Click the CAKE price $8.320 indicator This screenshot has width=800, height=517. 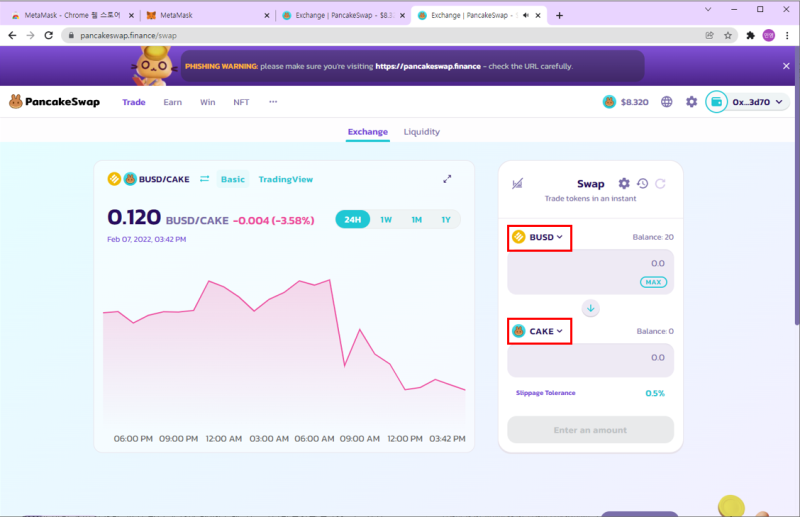626,102
